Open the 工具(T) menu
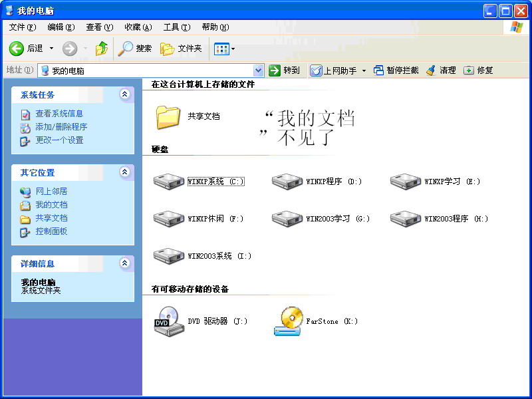532x399 pixels. pos(177,27)
